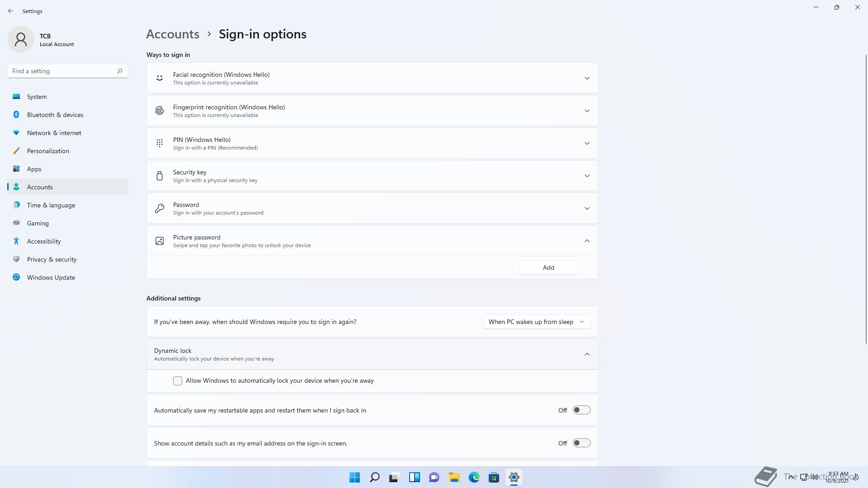
Task: Launch Microsoft Edge from taskbar
Action: pyautogui.click(x=474, y=477)
